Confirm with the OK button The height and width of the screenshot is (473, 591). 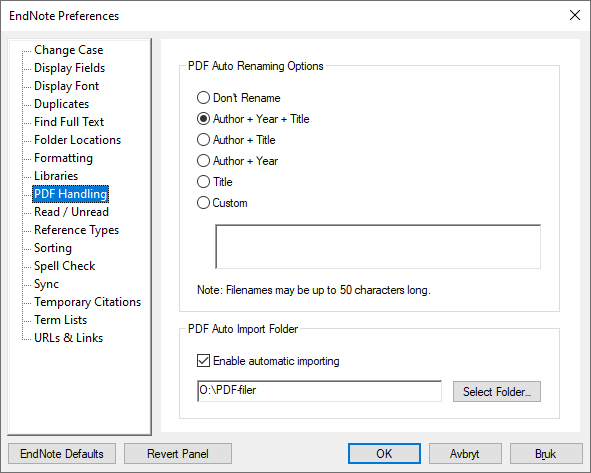pyautogui.click(x=384, y=454)
